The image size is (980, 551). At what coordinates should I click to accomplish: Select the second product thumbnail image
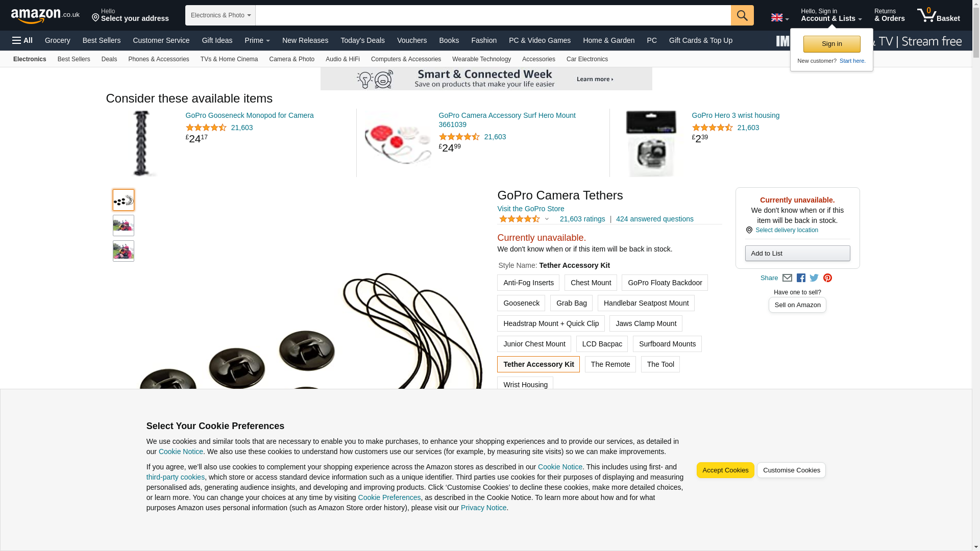tap(124, 226)
